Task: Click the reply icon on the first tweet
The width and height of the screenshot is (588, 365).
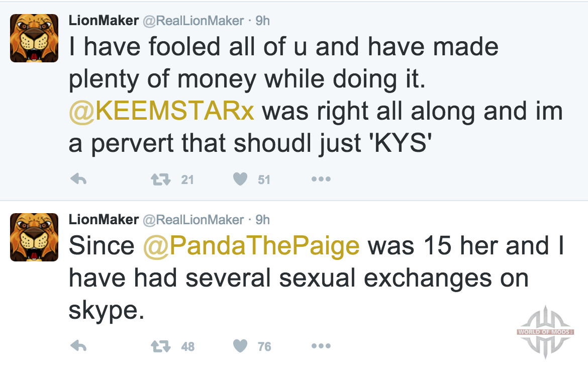Action: coord(78,178)
